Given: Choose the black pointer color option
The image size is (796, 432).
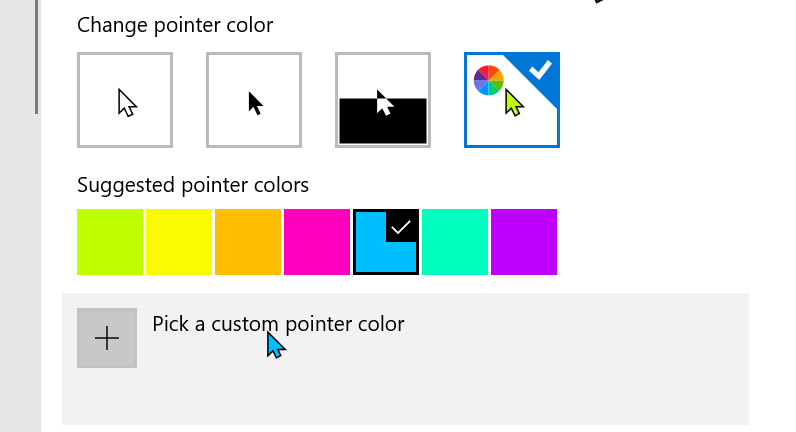Looking at the screenshot, I should pyautogui.click(x=254, y=100).
